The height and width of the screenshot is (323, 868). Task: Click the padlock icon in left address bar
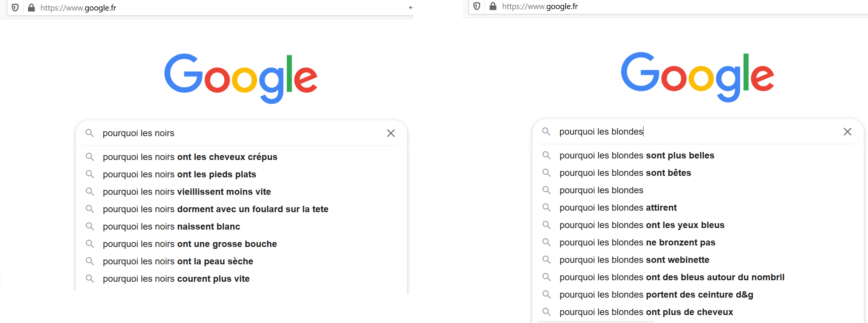click(31, 8)
